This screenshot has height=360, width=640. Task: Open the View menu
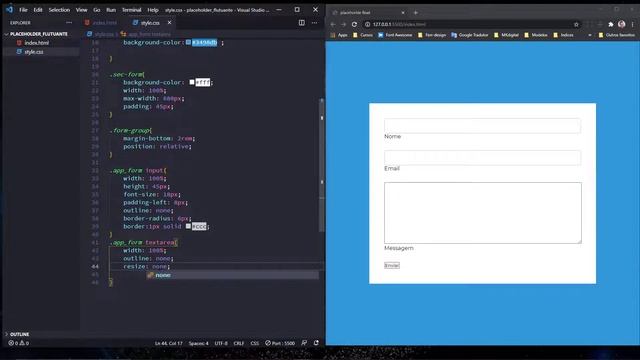[81, 10]
